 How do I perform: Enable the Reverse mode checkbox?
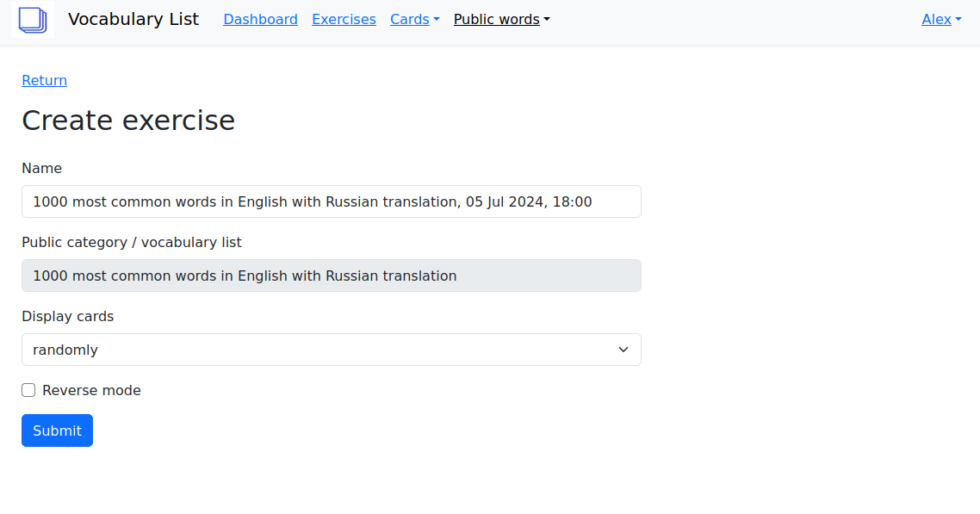pos(28,390)
